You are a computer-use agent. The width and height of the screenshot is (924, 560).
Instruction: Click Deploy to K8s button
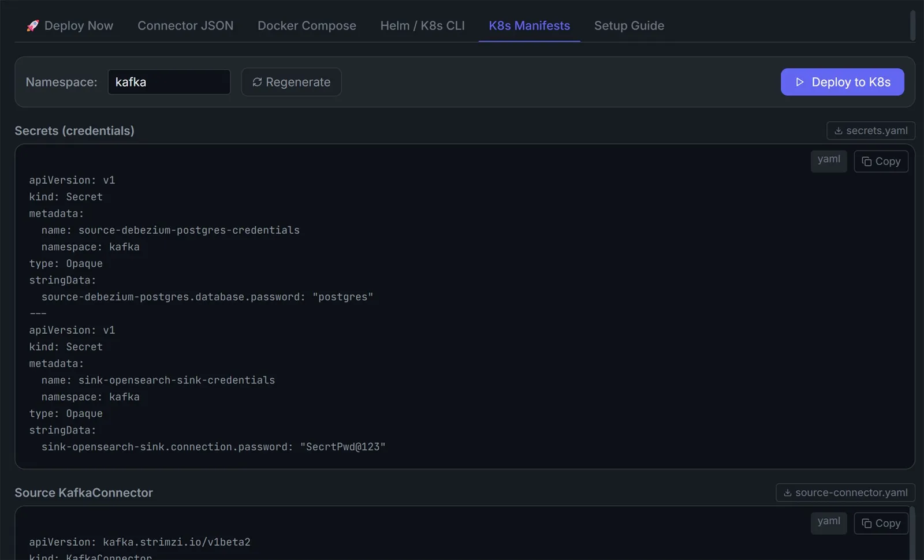coord(842,82)
